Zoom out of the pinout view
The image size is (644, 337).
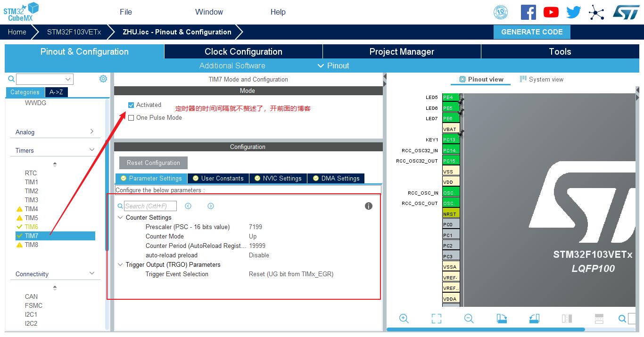tap(469, 319)
